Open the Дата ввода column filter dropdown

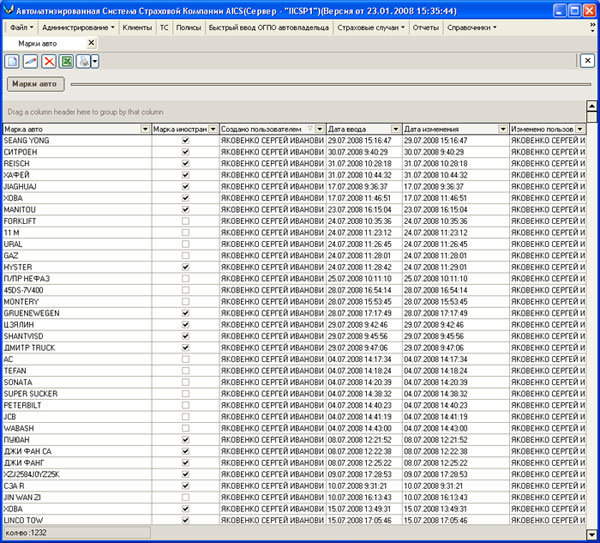coord(396,130)
